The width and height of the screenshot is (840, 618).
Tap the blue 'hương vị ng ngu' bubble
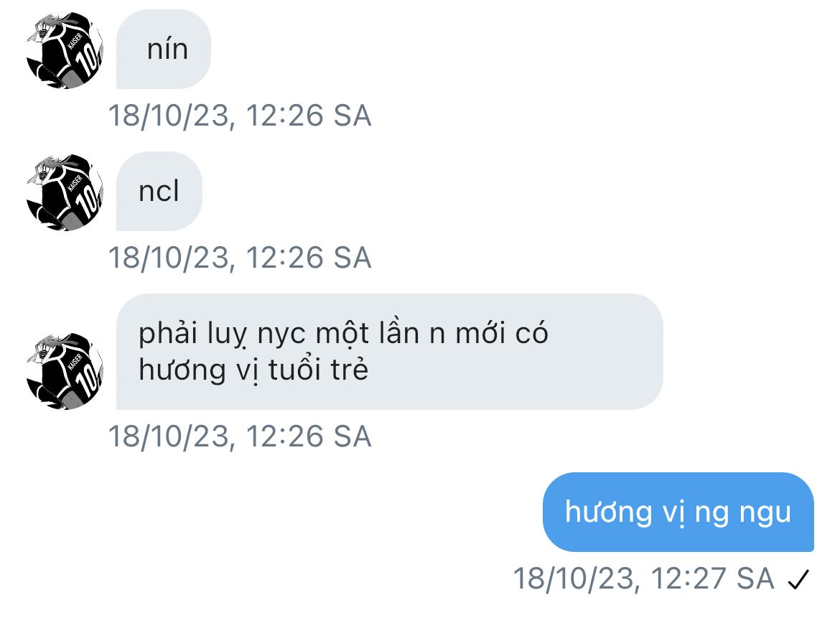(678, 512)
